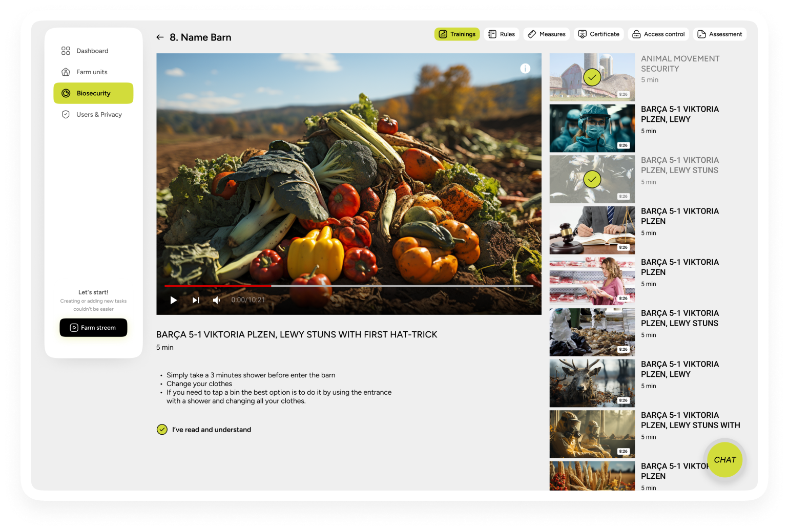789x532 pixels.
Task: Click the info icon on the video
Action: (525, 69)
